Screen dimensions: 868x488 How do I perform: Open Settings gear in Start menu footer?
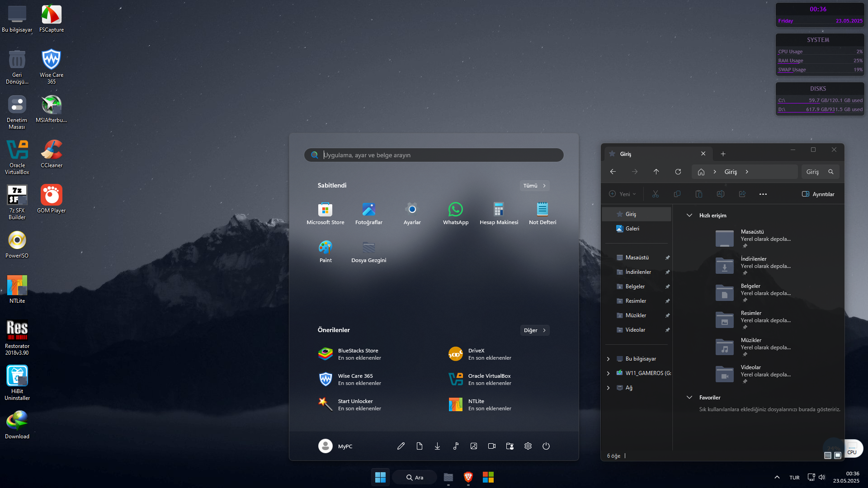coord(528,446)
